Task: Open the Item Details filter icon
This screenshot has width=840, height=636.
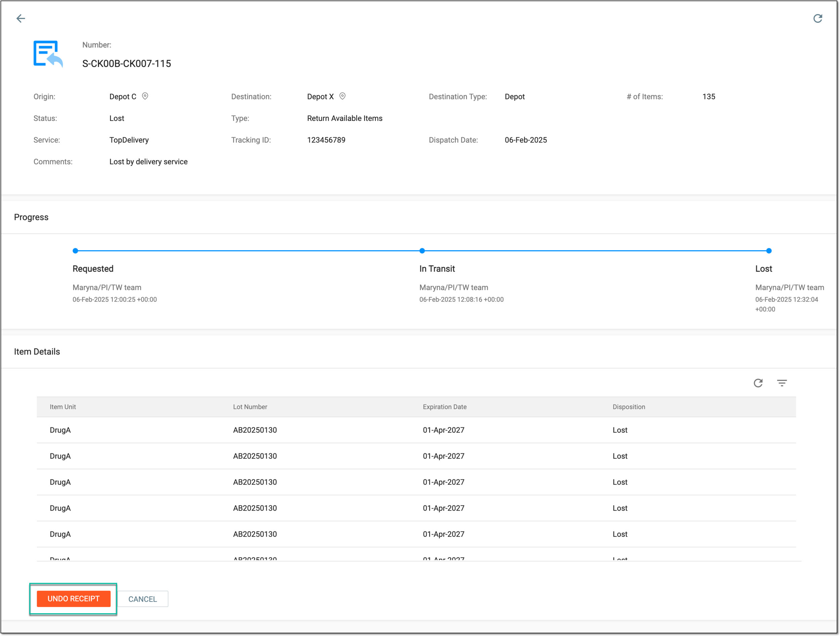Action: [782, 383]
